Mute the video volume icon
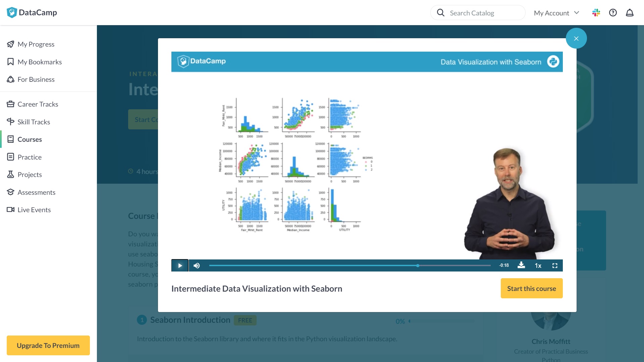644x362 pixels. pyautogui.click(x=197, y=265)
